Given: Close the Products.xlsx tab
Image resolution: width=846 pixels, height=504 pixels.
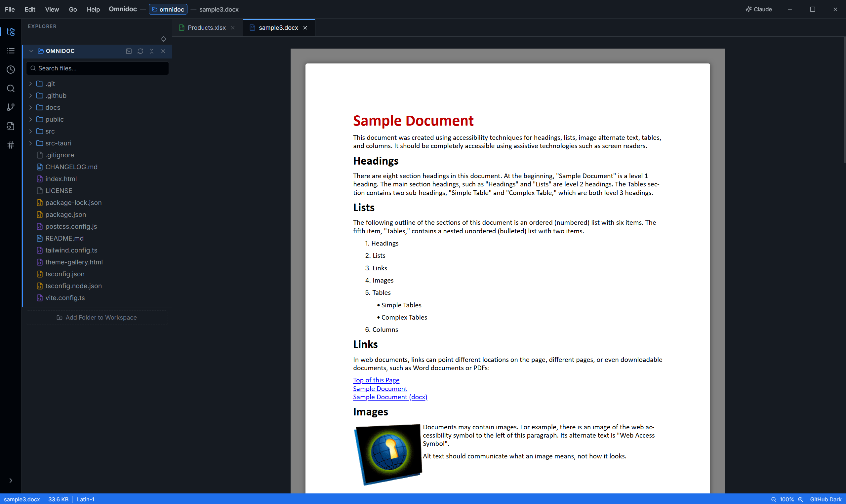Looking at the screenshot, I should coord(233,28).
